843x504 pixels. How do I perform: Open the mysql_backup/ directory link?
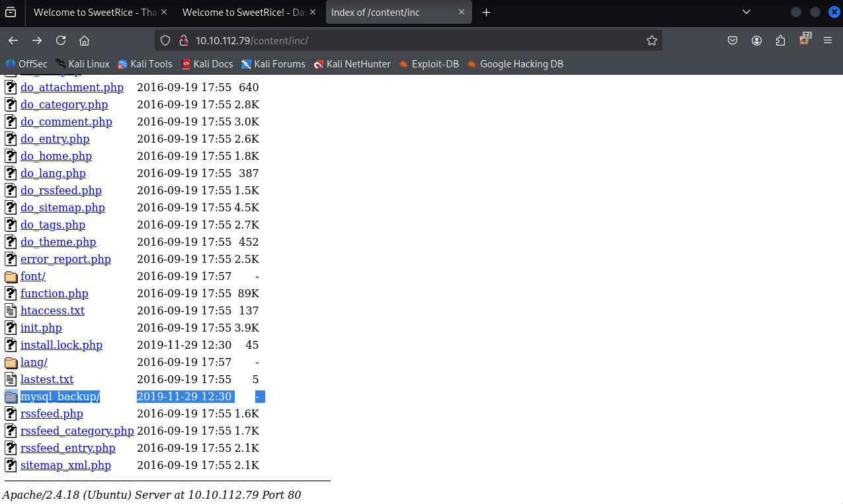coord(60,396)
